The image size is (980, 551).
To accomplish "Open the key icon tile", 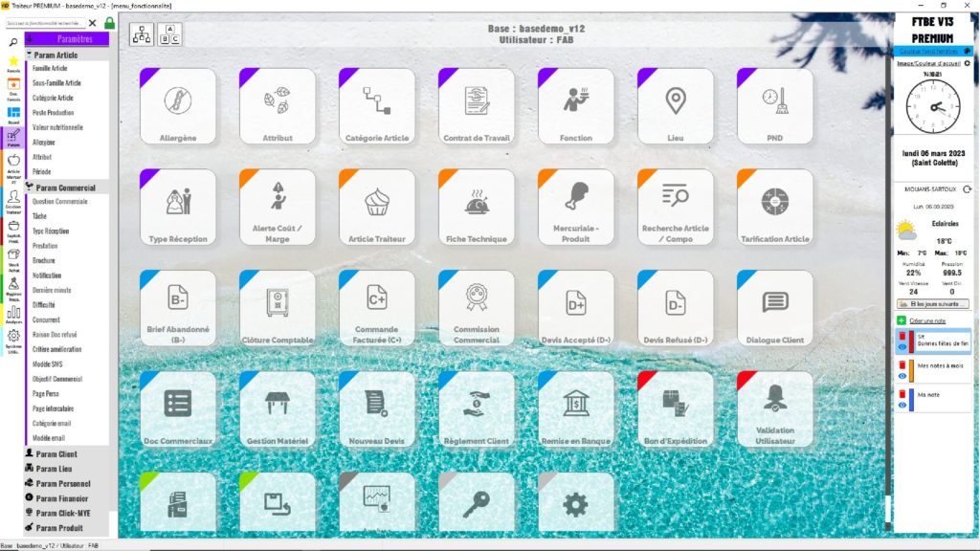I will coord(477,503).
